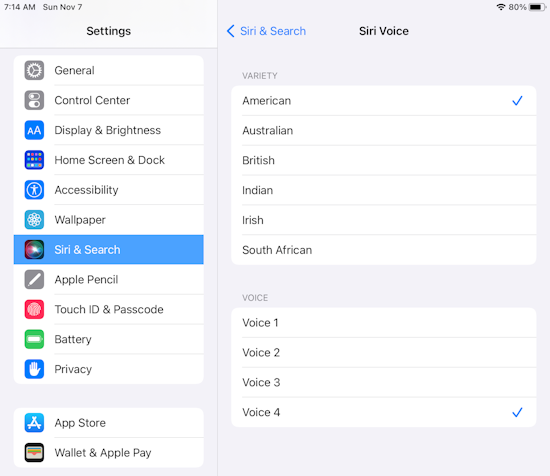Tap the battery status indicator icon
This screenshot has width=550, height=476.
[537, 7]
